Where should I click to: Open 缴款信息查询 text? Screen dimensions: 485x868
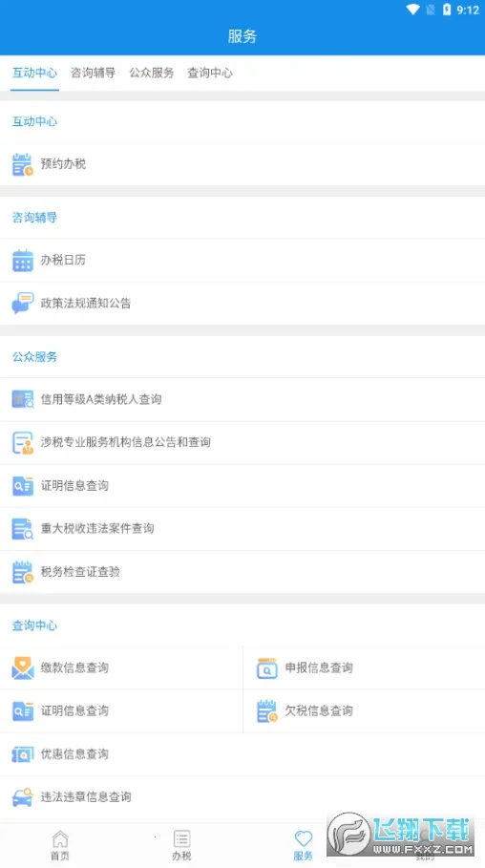coord(74,667)
